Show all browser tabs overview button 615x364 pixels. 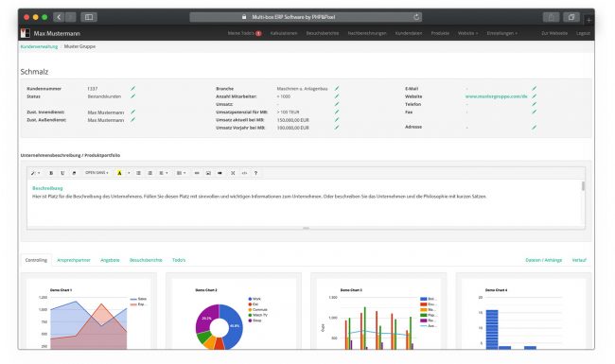[571, 17]
